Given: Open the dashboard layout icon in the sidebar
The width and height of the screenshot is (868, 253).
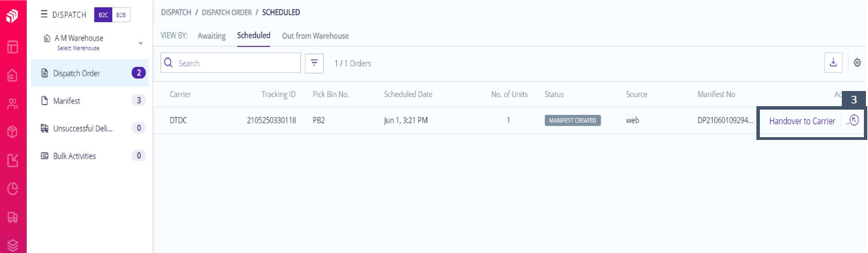Looking at the screenshot, I should point(12,48).
